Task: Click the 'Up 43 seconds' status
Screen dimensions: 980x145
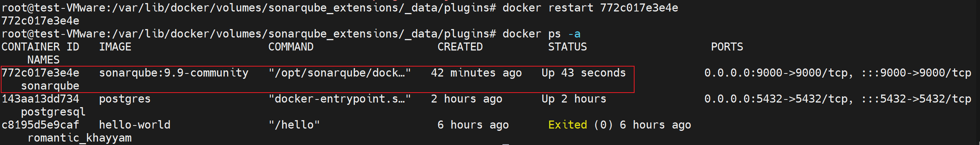Action: click(x=584, y=73)
